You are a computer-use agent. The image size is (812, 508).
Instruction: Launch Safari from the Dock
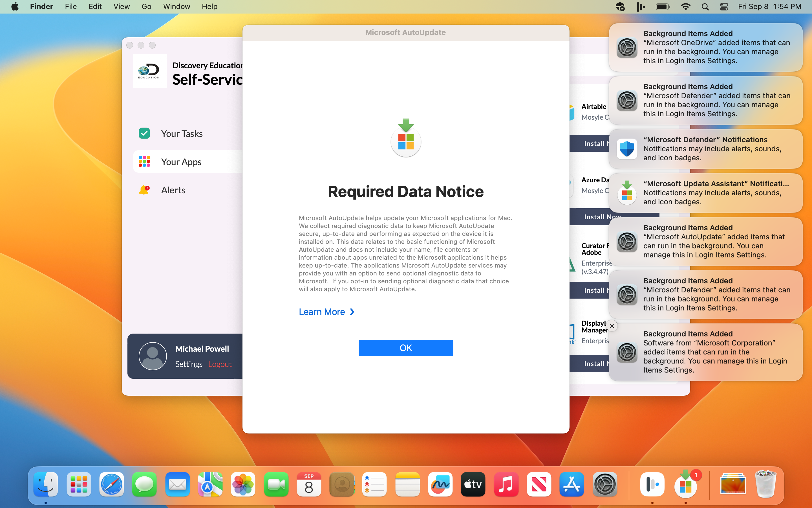click(x=112, y=484)
